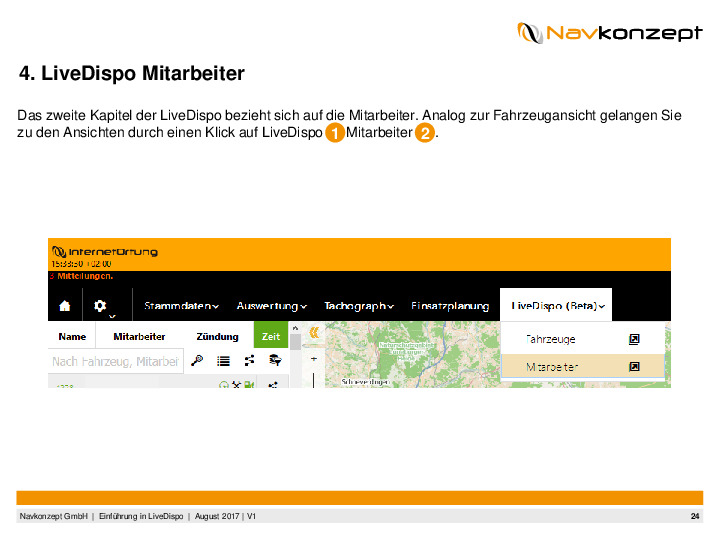Sort by the Name column header
This screenshot has width=720, height=540.
tap(72, 337)
